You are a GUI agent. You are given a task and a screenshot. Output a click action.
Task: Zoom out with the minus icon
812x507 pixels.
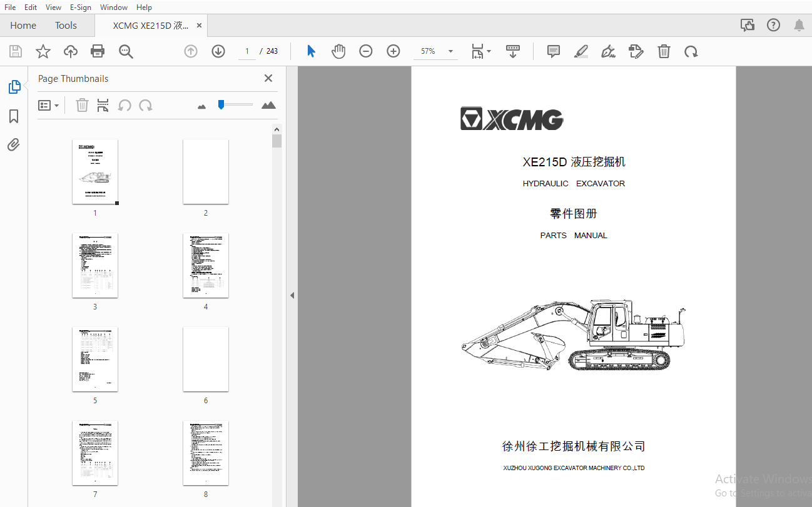pyautogui.click(x=366, y=51)
